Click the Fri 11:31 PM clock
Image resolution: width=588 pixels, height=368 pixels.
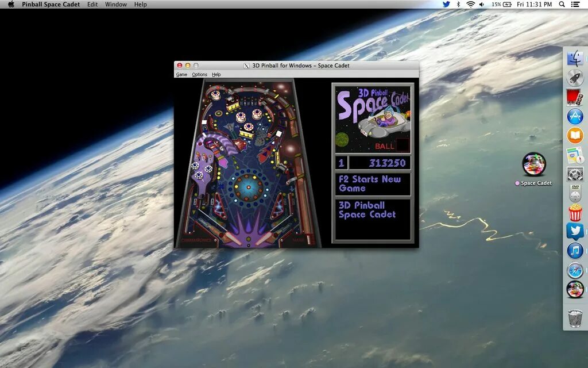(534, 4)
